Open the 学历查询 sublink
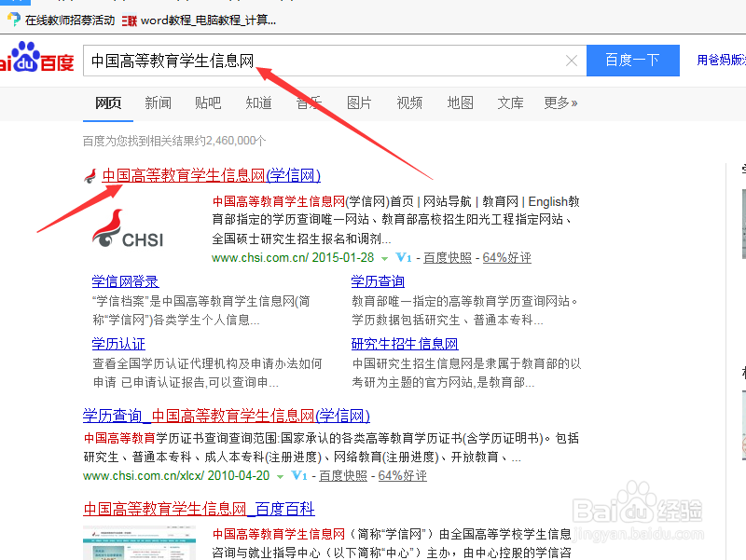This screenshot has width=746, height=560. pyautogui.click(x=378, y=281)
